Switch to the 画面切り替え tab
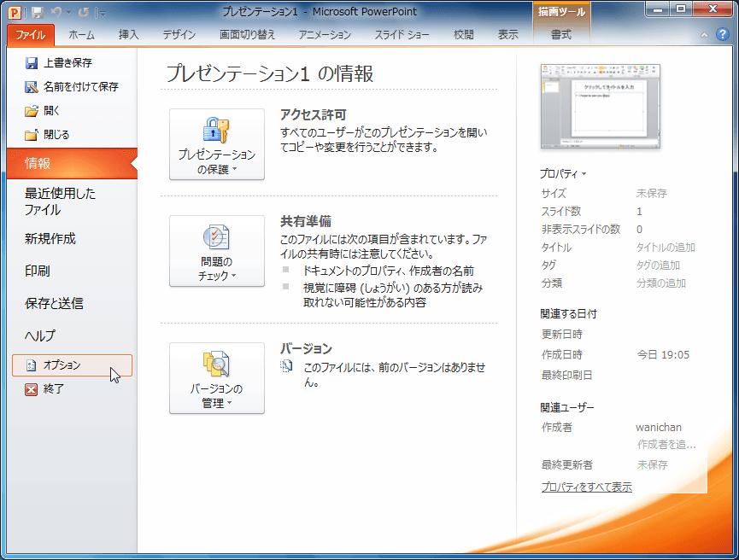The image size is (739, 560). pyautogui.click(x=248, y=35)
